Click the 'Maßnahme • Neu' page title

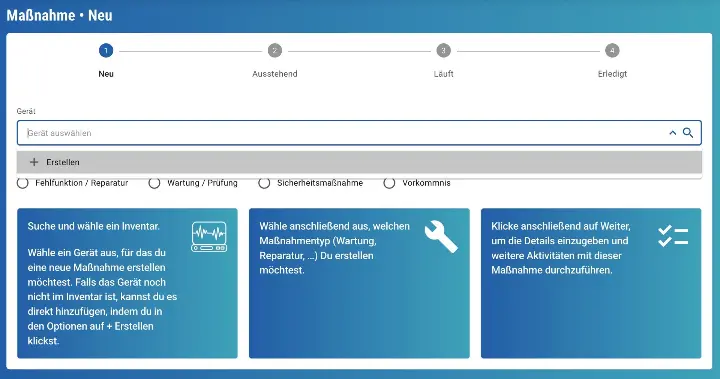[x=59, y=15]
